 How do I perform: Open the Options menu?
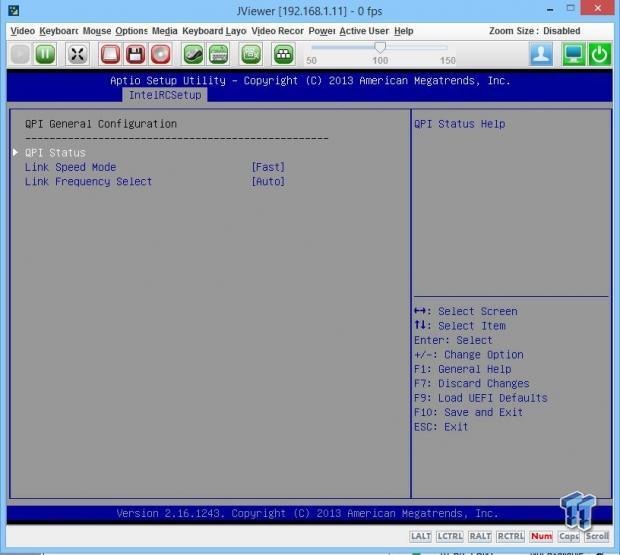pos(131,31)
